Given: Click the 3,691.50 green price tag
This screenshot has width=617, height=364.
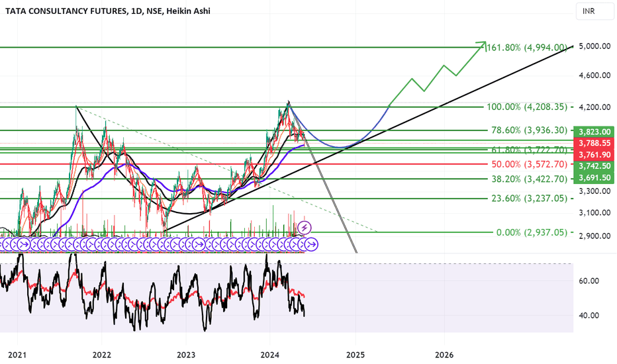Looking at the screenshot, I should pos(594,177).
